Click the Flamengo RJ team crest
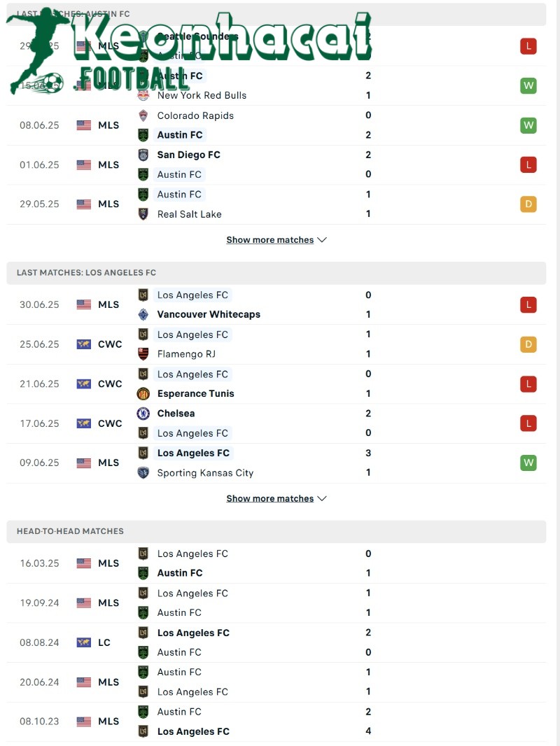The width and height of the screenshot is (560, 746). pyautogui.click(x=143, y=354)
